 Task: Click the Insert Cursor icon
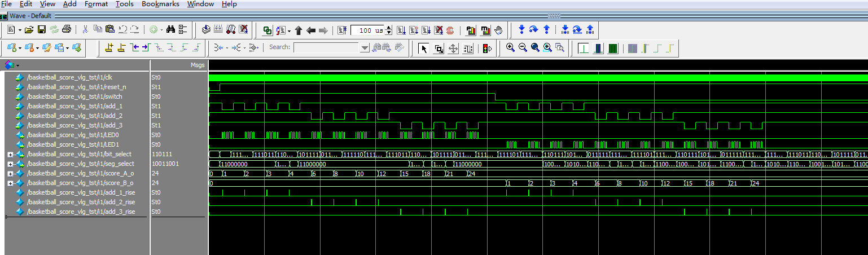[x=109, y=47]
